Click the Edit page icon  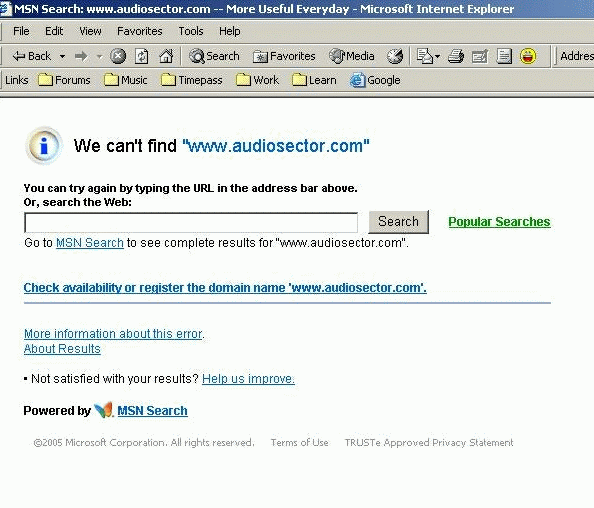(x=480, y=56)
